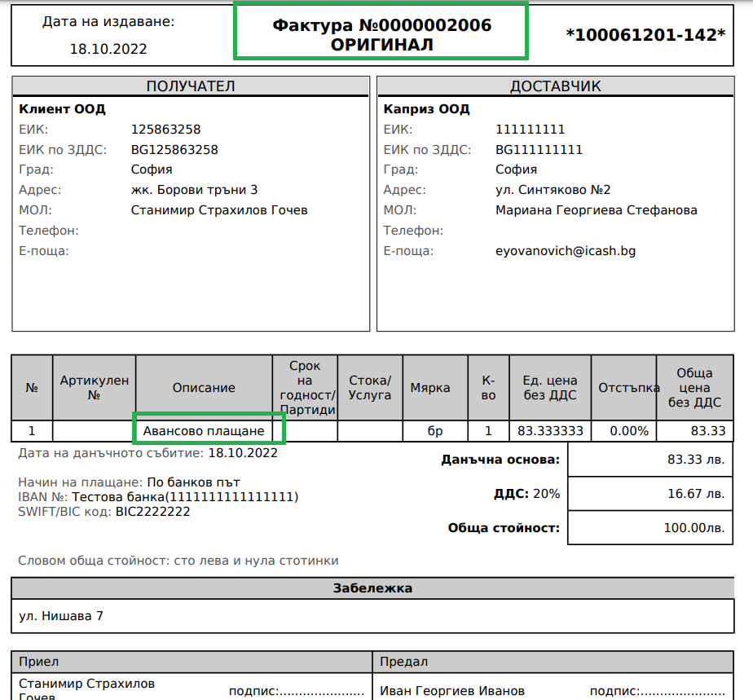Click the tax base amount "83.33 лв."
The height and width of the screenshot is (700, 753).
point(696,460)
